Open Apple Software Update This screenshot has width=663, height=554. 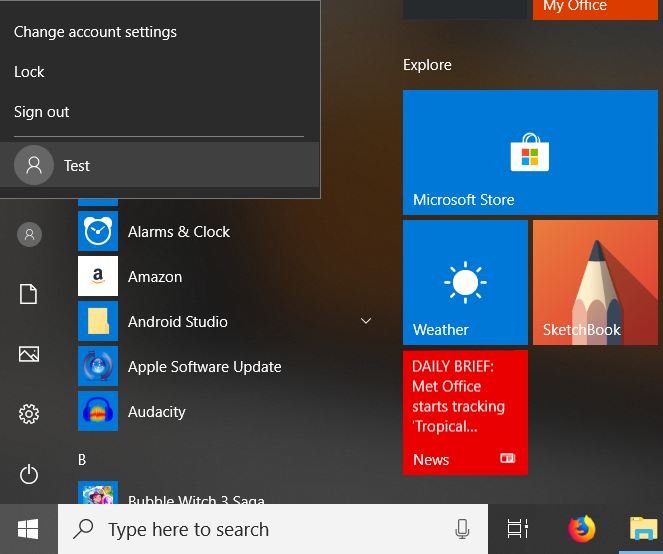(204, 367)
